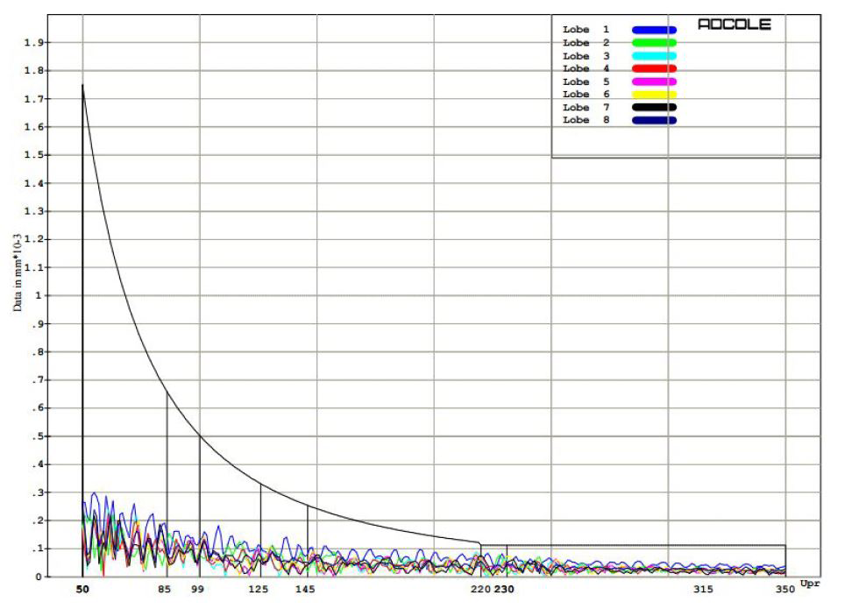845x616 pixels.
Task: Click the blue Lobe 1 color swatch
Action: click(x=654, y=30)
